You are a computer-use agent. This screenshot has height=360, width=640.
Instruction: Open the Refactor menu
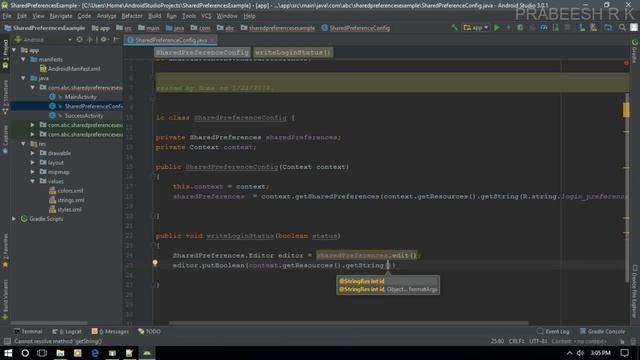132,16
